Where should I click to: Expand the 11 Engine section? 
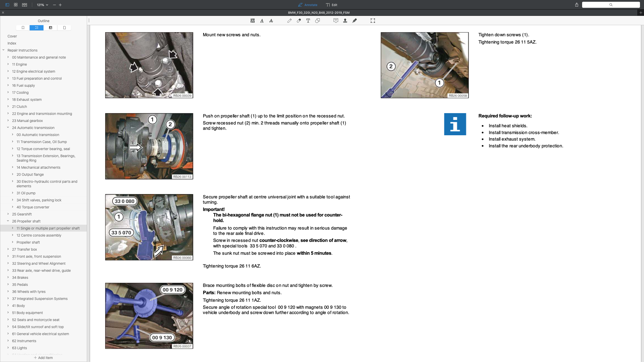(8, 64)
